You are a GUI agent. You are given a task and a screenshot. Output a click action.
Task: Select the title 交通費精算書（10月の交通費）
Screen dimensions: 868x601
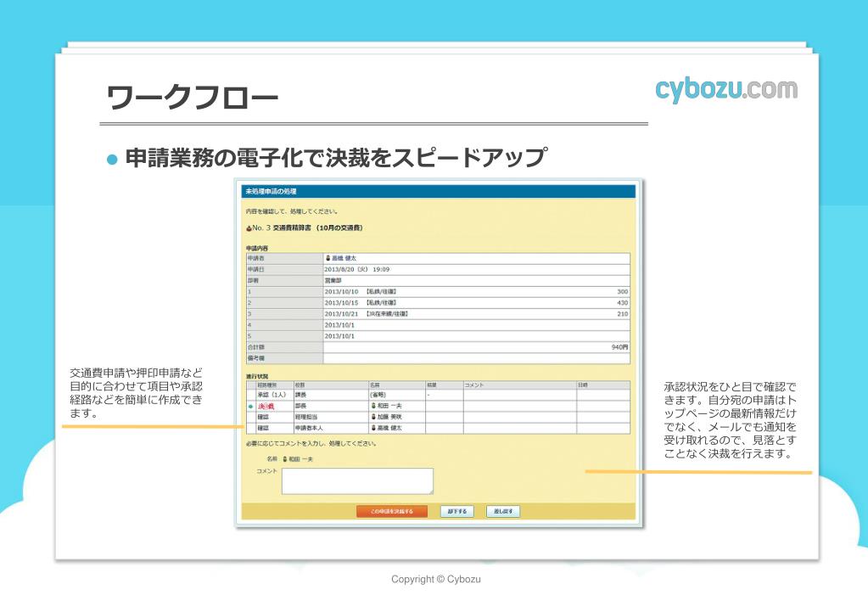(x=317, y=227)
